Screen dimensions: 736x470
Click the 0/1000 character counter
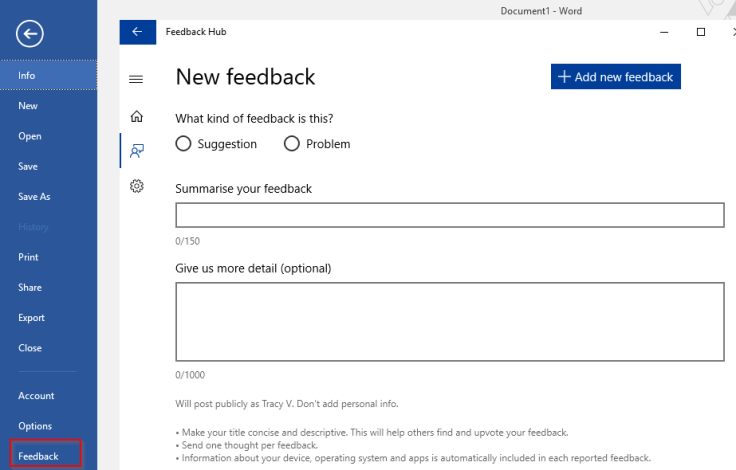click(190, 375)
